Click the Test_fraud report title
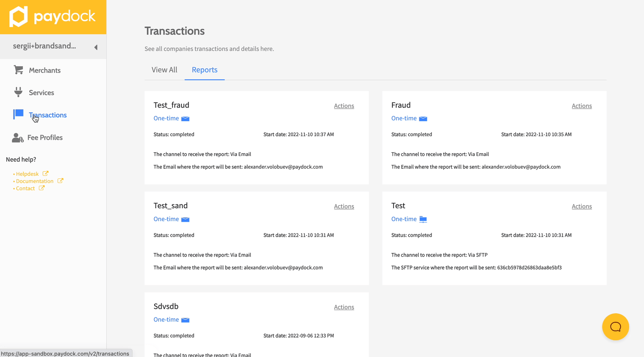The height and width of the screenshot is (357, 644). tap(171, 105)
